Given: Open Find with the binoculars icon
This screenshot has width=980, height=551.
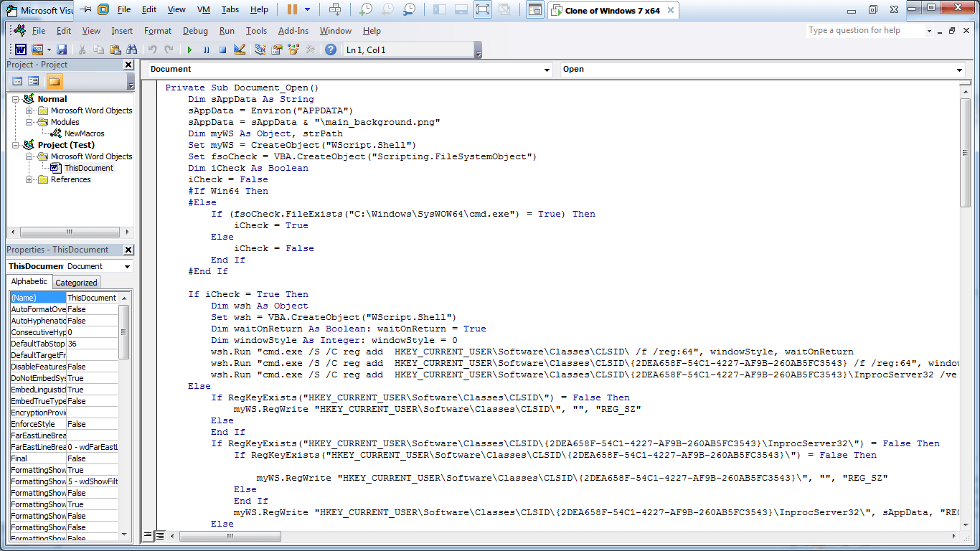Looking at the screenshot, I should pyautogui.click(x=131, y=50).
